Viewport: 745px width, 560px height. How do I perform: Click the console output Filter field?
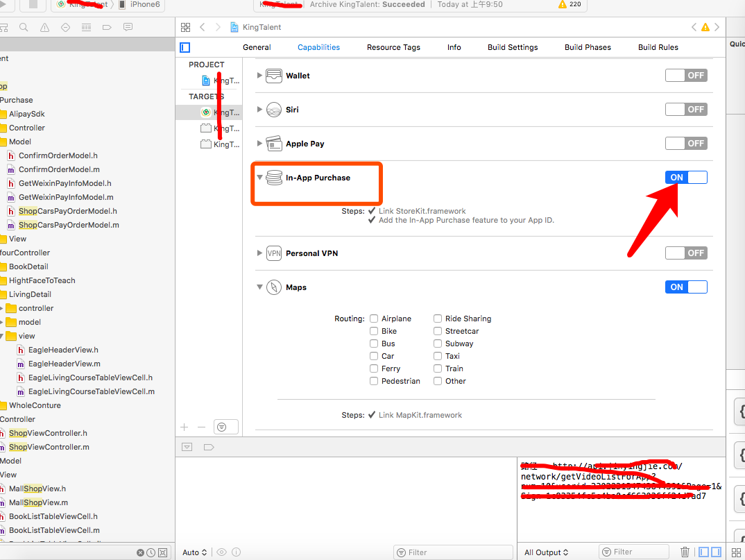tap(634, 552)
